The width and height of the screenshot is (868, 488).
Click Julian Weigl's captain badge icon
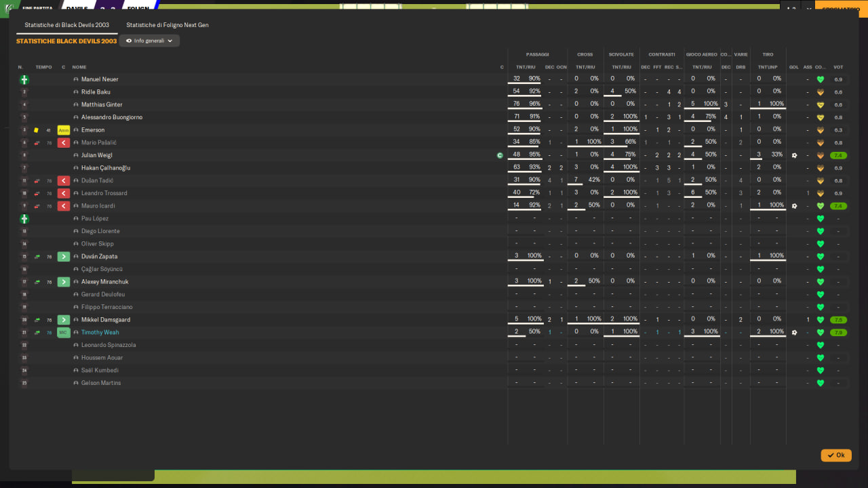pyautogui.click(x=500, y=155)
